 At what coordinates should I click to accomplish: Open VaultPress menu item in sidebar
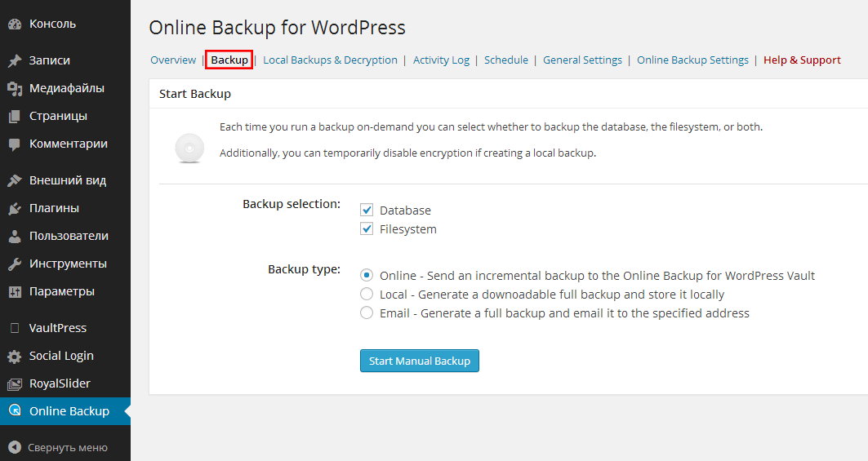tap(57, 328)
